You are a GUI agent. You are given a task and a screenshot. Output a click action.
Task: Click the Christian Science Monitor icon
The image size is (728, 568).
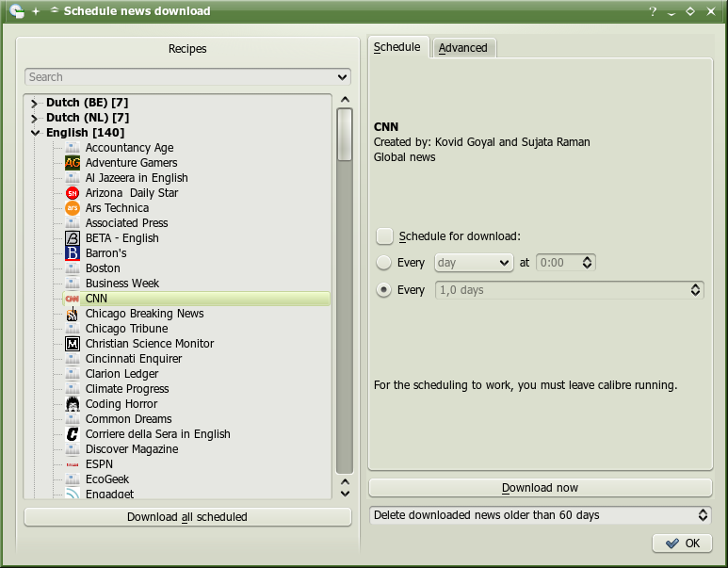pyautogui.click(x=73, y=344)
